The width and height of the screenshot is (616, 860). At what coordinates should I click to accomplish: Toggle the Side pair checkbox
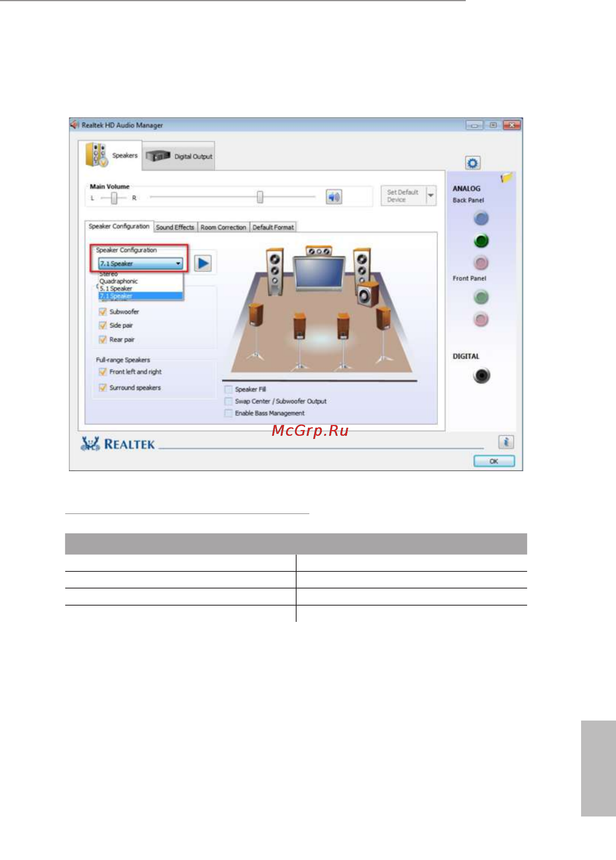pyautogui.click(x=103, y=325)
